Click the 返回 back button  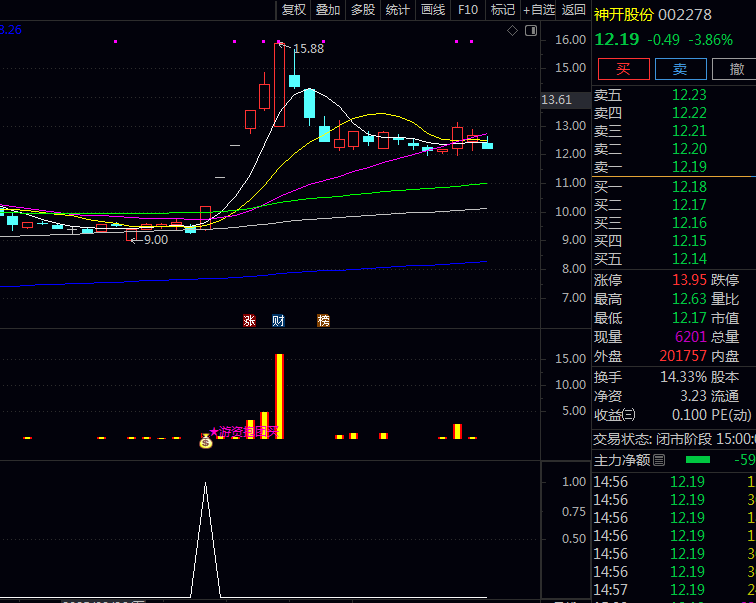[x=573, y=10]
